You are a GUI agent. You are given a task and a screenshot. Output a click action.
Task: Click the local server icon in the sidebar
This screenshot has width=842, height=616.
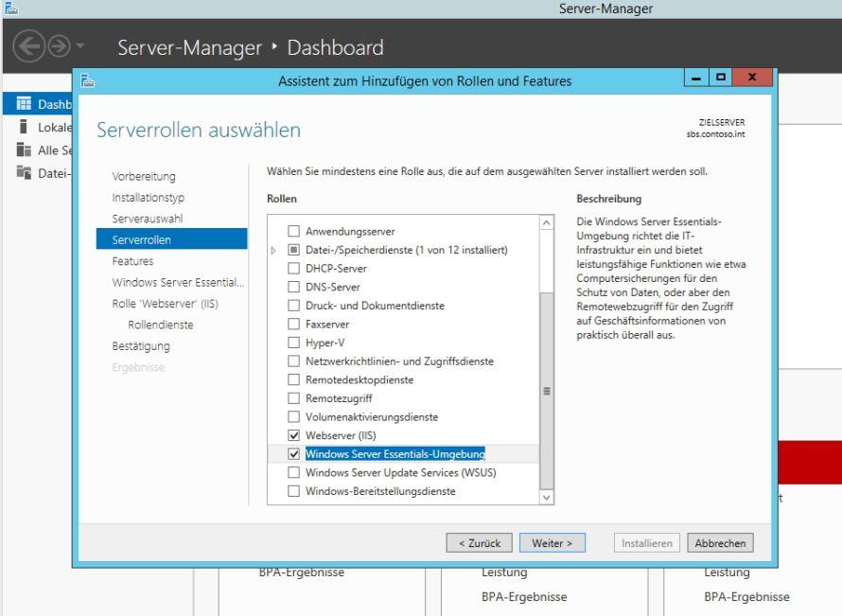tap(23, 127)
